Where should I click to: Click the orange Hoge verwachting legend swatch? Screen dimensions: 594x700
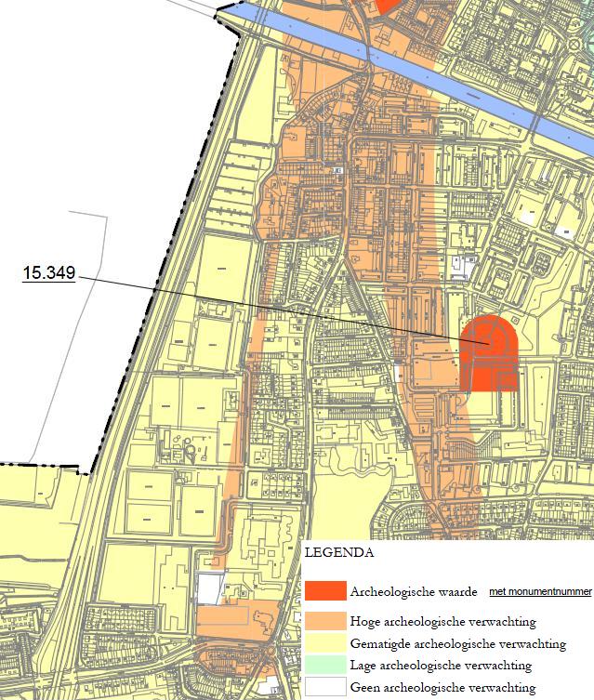(x=325, y=621)
